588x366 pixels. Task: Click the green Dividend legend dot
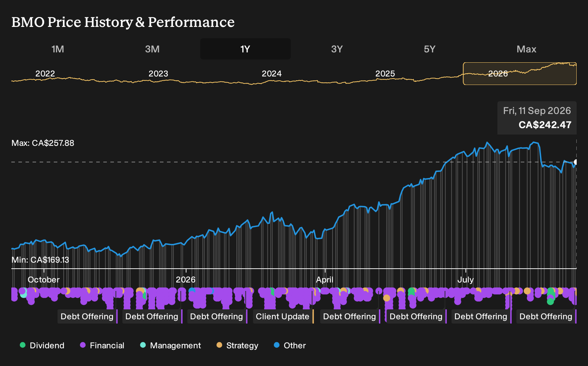[23, 345]
